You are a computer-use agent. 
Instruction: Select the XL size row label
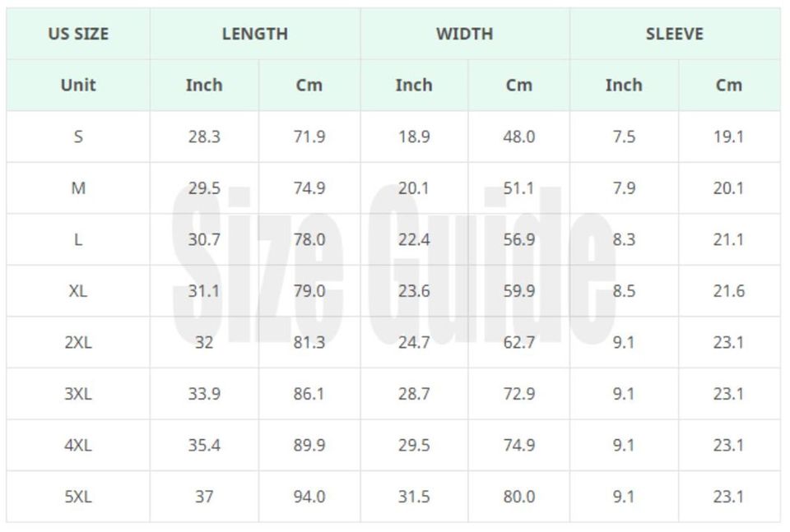[78, 291]
